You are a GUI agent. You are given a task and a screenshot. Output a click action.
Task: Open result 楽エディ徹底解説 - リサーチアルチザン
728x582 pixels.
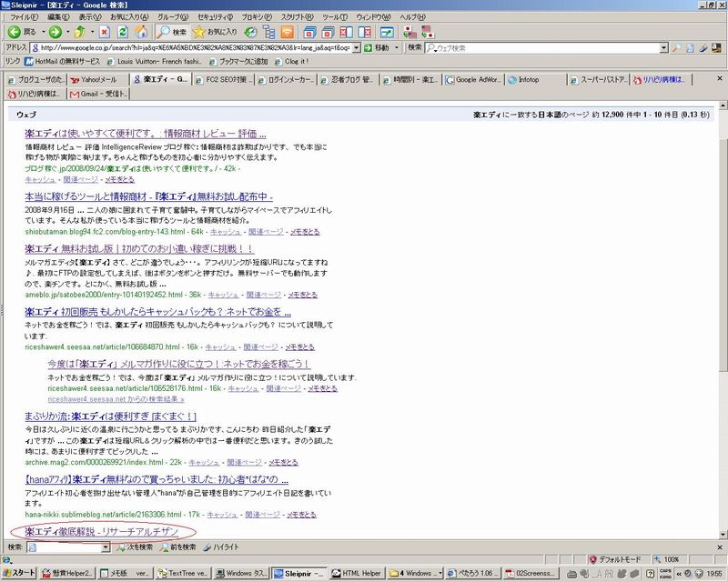coord(102,532)
